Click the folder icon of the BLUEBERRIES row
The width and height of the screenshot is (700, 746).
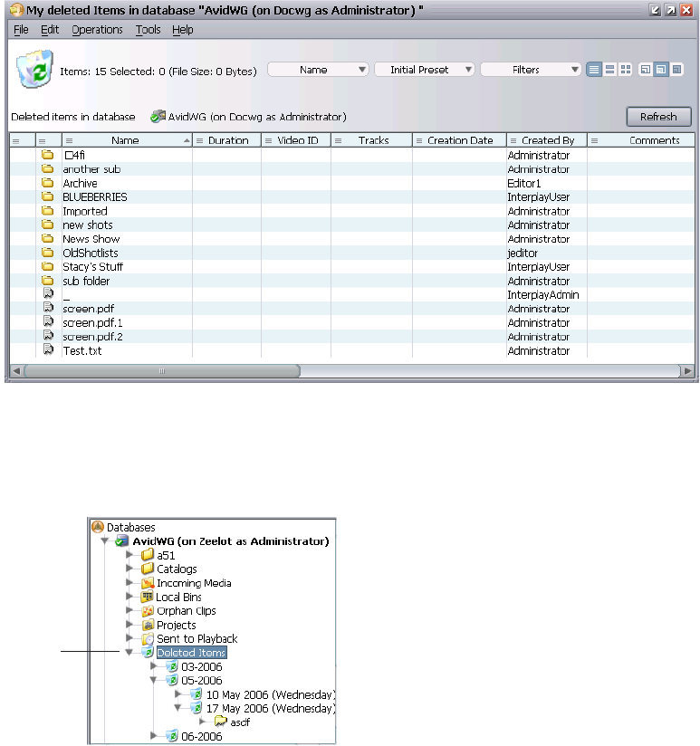pyautogui.click(x=48, y=196)
